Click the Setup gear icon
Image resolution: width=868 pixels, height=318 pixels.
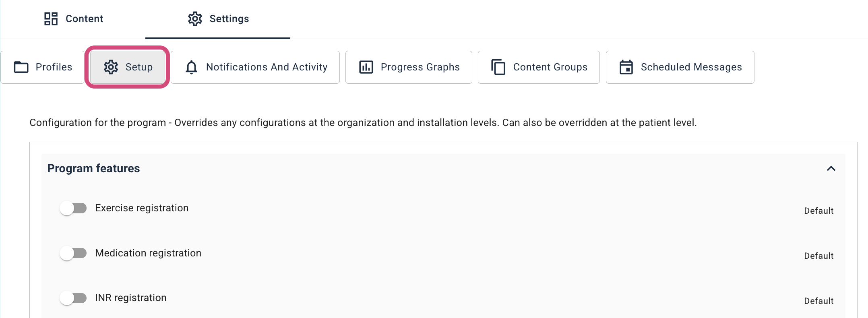(x=111, y=67)
